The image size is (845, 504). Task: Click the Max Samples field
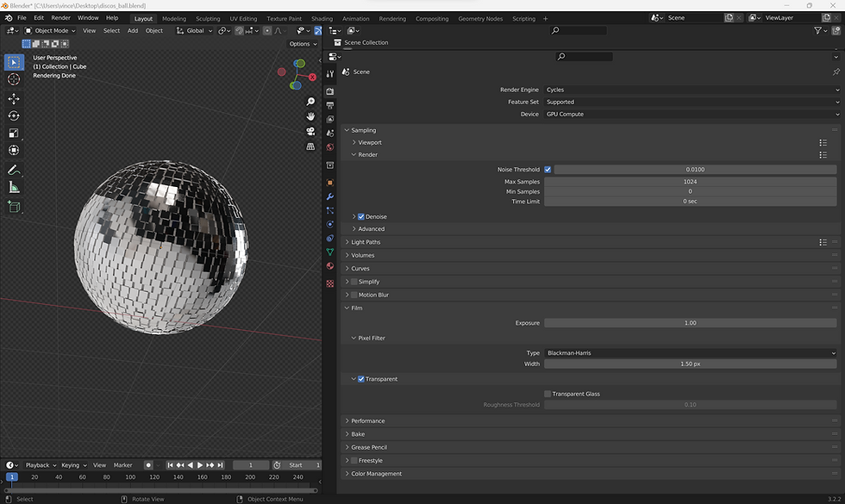[x=691, y=182]
